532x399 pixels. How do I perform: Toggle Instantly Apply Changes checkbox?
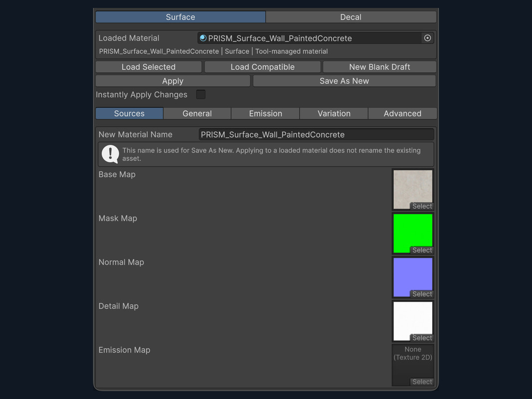coord(201,94)
